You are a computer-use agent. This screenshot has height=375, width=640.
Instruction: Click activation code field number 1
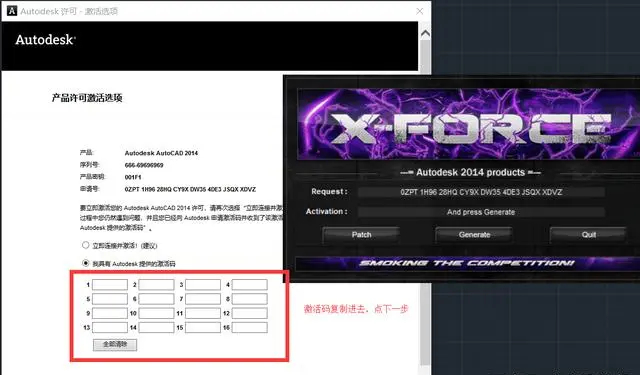coord(110,284)
